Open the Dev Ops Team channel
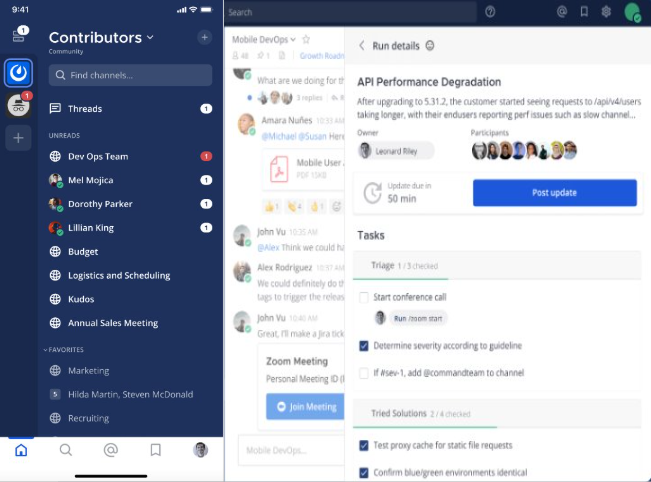 point(130,157)
